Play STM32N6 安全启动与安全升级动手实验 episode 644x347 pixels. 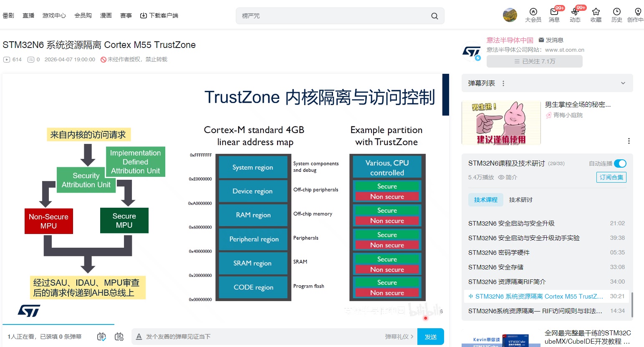546,238
